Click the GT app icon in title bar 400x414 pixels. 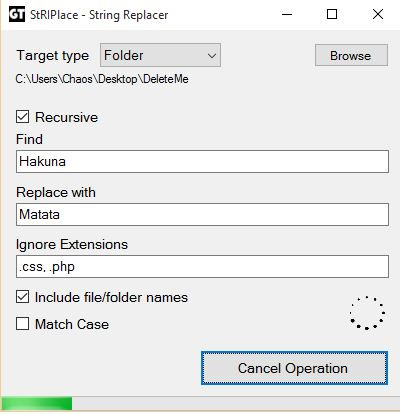[16, 15]
